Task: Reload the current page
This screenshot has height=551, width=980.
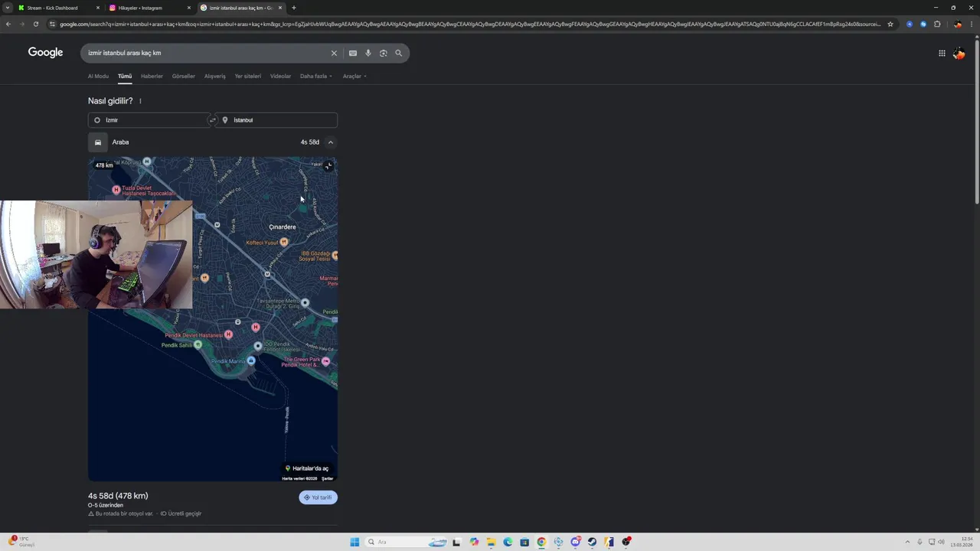Action: point(36,24)
